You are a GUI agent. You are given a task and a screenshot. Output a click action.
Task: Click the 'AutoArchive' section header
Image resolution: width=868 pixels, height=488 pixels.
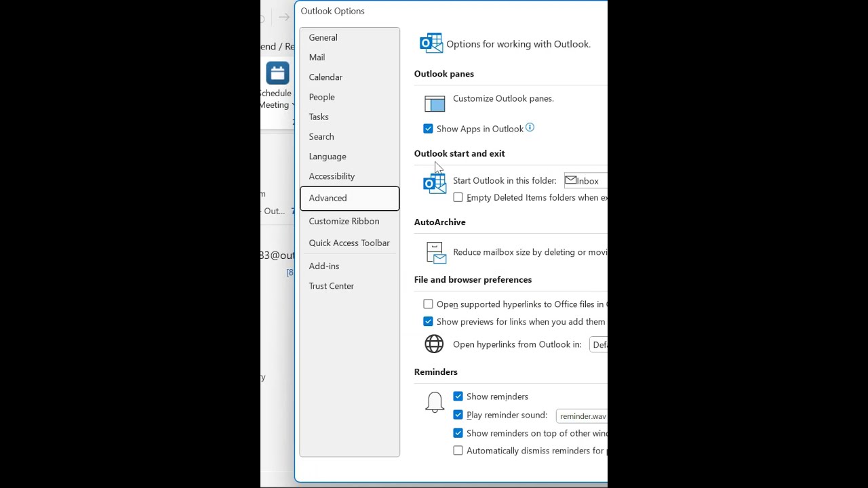(x=440, y=222)
